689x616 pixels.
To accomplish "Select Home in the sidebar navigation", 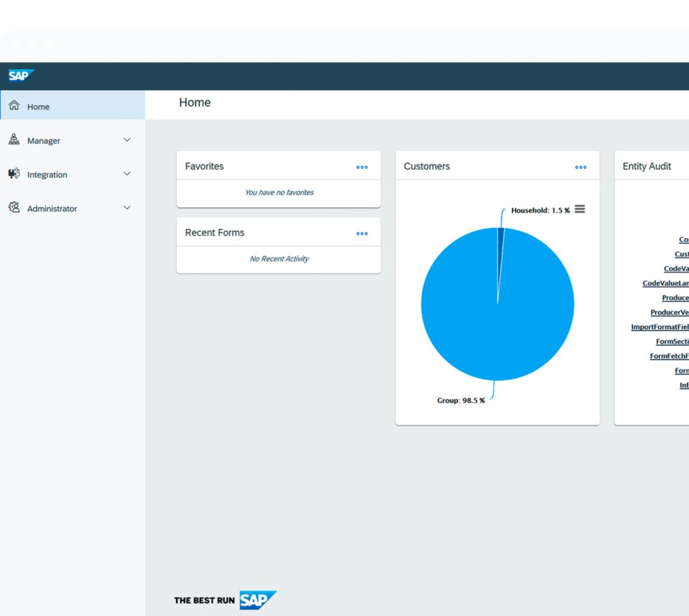I will (x=38, y=106).
